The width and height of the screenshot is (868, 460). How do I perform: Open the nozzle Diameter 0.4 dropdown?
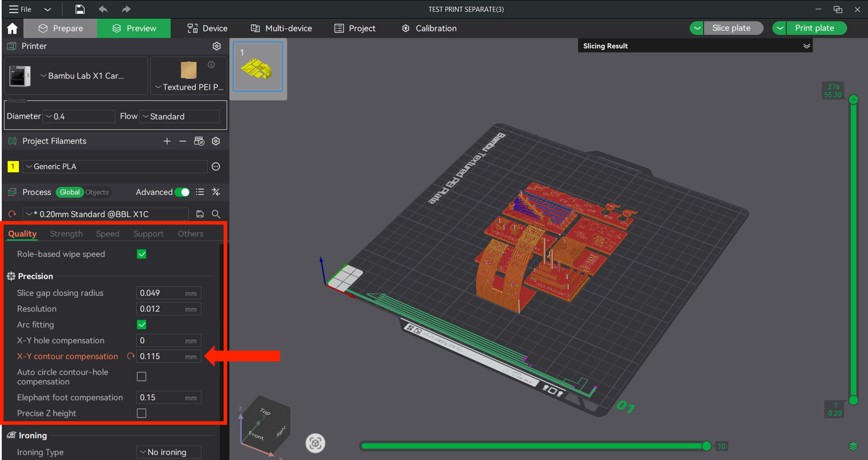pyautogui.click(x=79, y=116)
